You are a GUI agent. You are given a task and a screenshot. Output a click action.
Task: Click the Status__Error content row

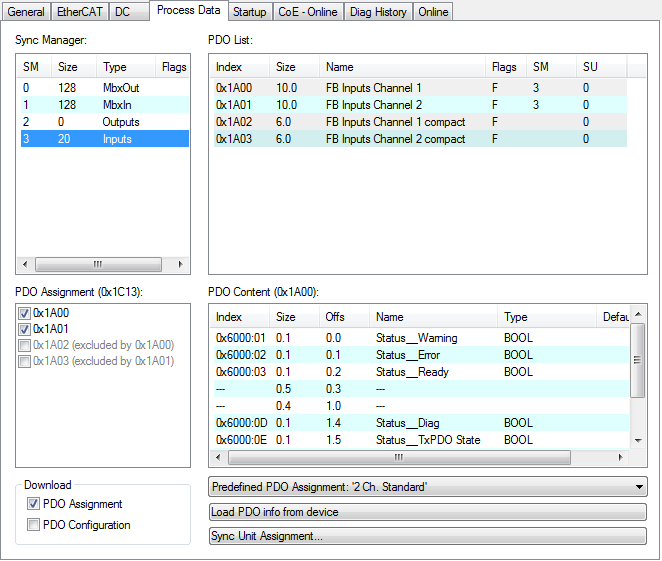[x=421, y=355]
